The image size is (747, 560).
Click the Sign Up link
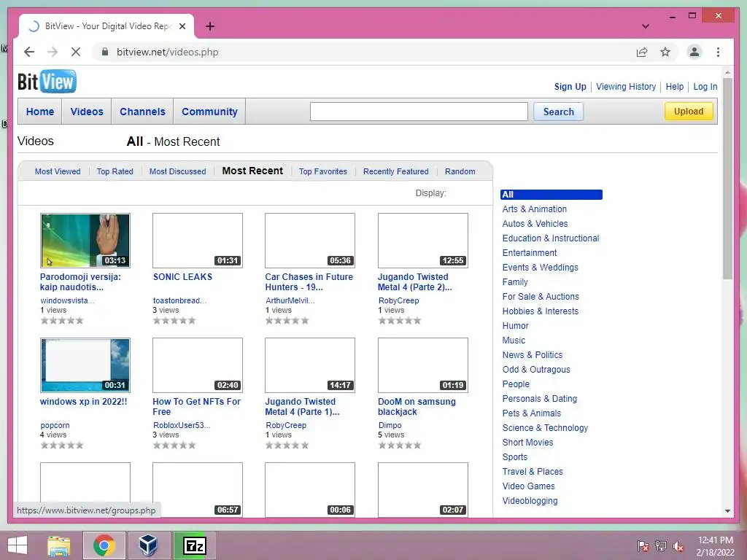pyautogui.click(x=570, y=87)
